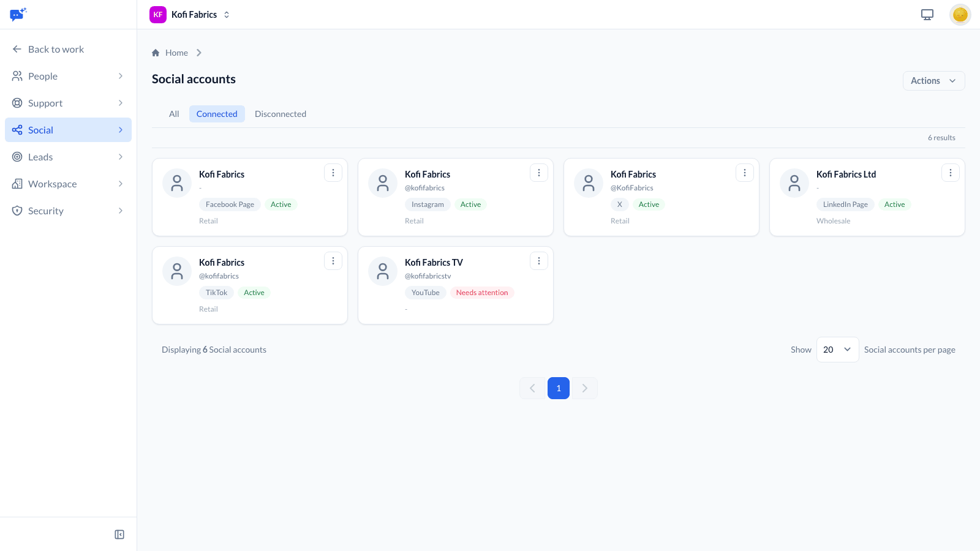Click the Needs attention status badge
The width and height of the screenshot is (980, 551).
[482, 293]
